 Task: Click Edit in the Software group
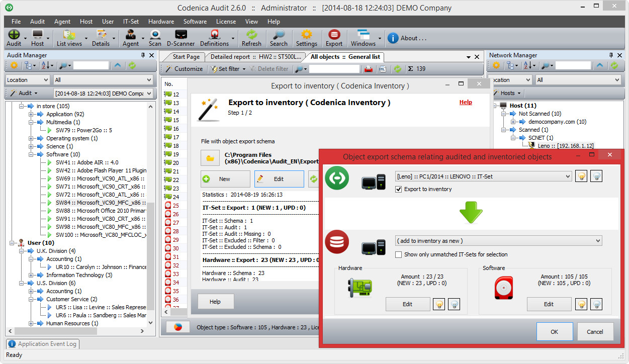(549, 304)
